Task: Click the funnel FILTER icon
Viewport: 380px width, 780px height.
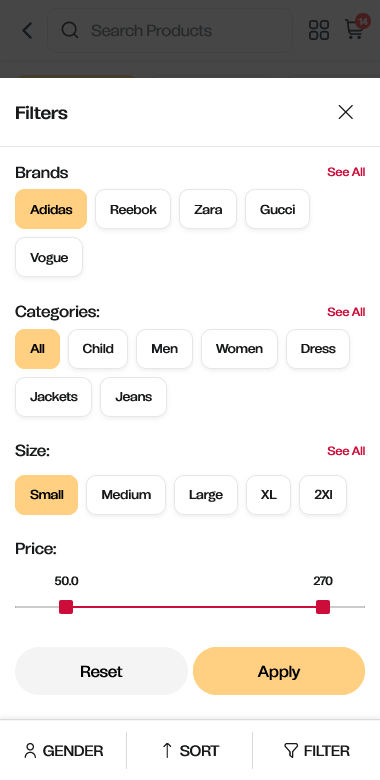Action: (290, 750)
